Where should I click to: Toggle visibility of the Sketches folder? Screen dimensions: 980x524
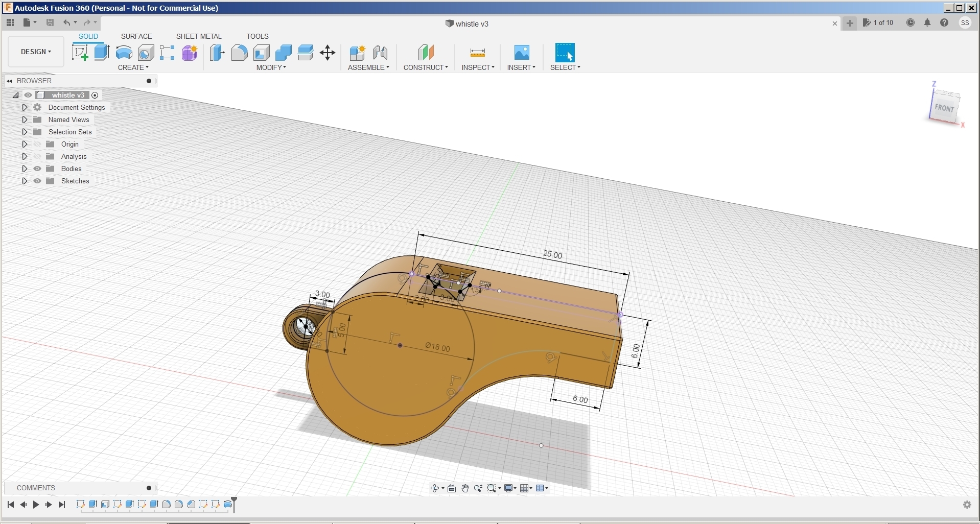point(37,181)
